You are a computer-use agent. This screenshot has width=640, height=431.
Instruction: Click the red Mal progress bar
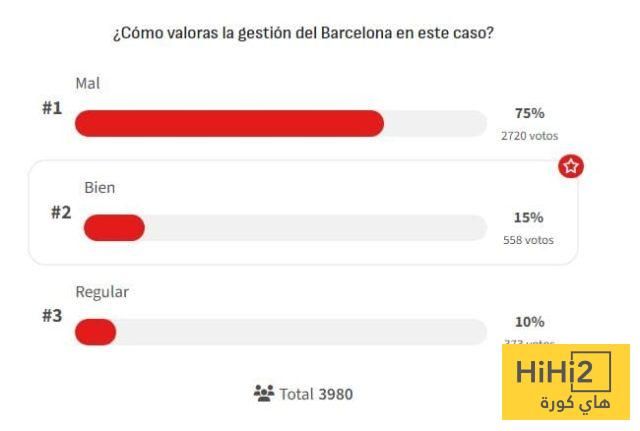pos(229,123)
